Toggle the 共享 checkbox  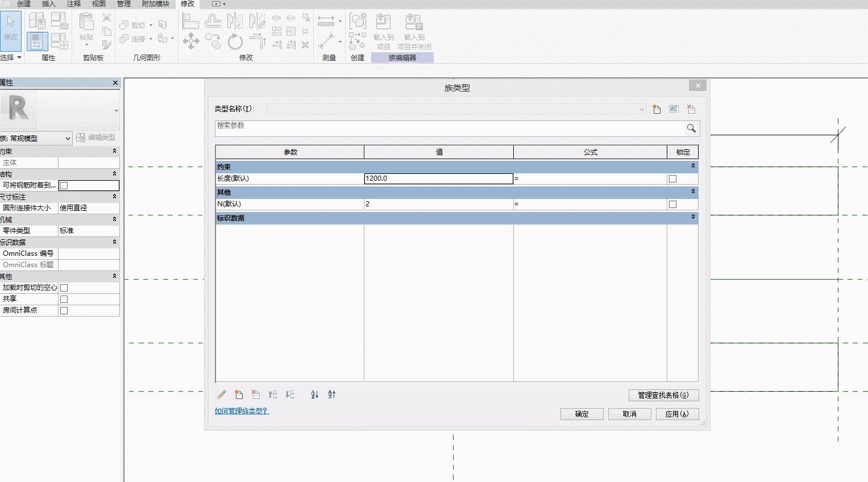pyautogui.click(x=64, y=299)
